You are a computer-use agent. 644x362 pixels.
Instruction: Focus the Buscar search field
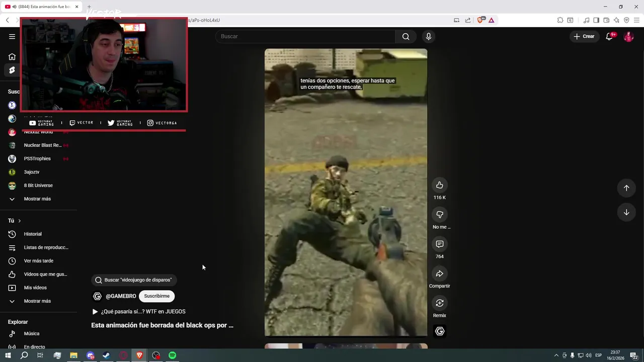click(x=305, y=36)
